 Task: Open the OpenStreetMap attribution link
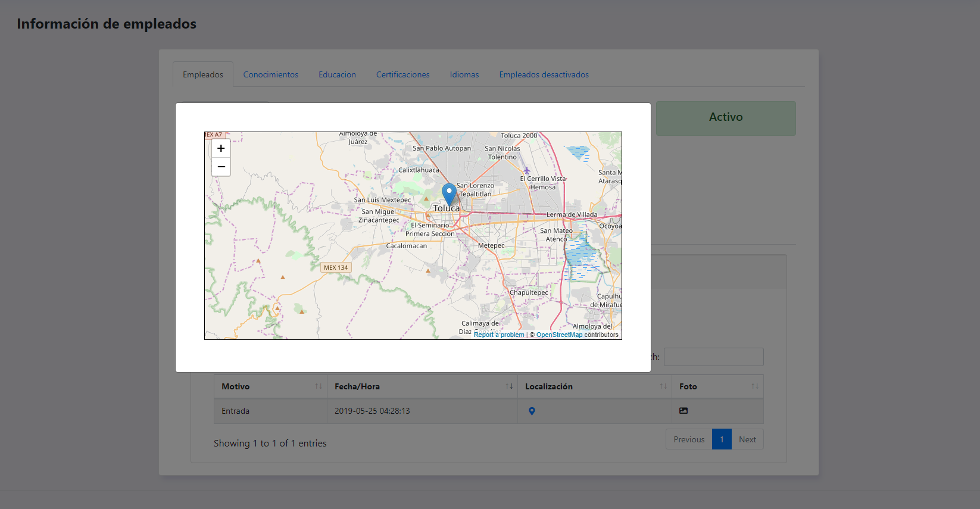[x=559, y=335]
